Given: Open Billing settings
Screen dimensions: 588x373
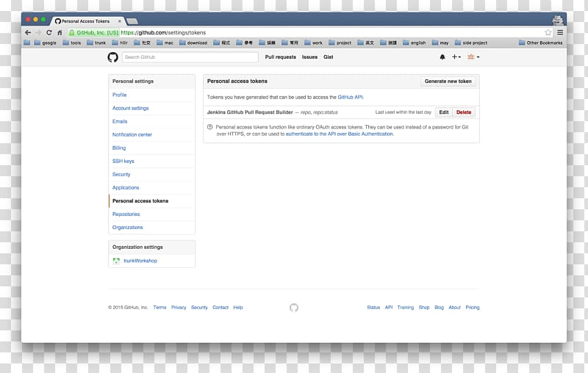Looking at the screenshot, I should (x=119, y=148).
